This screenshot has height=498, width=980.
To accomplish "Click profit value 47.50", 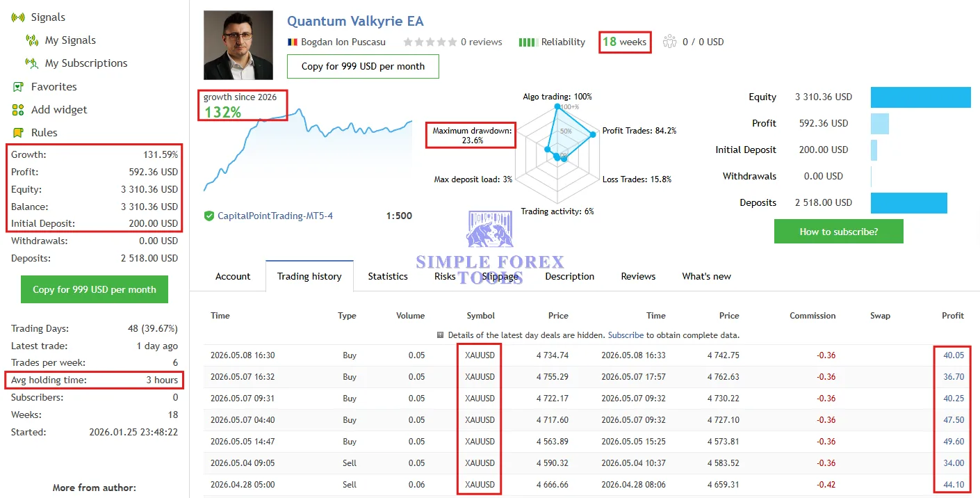I will pyautogui.click(x=954, y=420).
